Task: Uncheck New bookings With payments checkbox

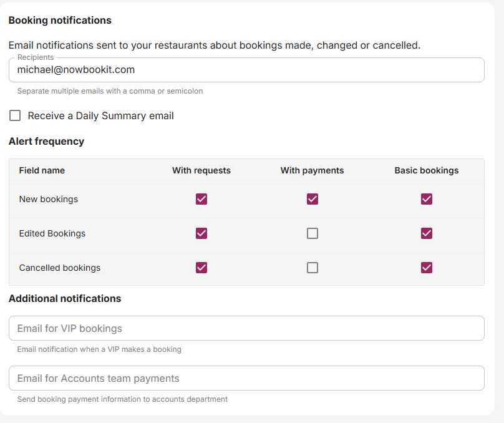Action: click(x=313, y=199)
